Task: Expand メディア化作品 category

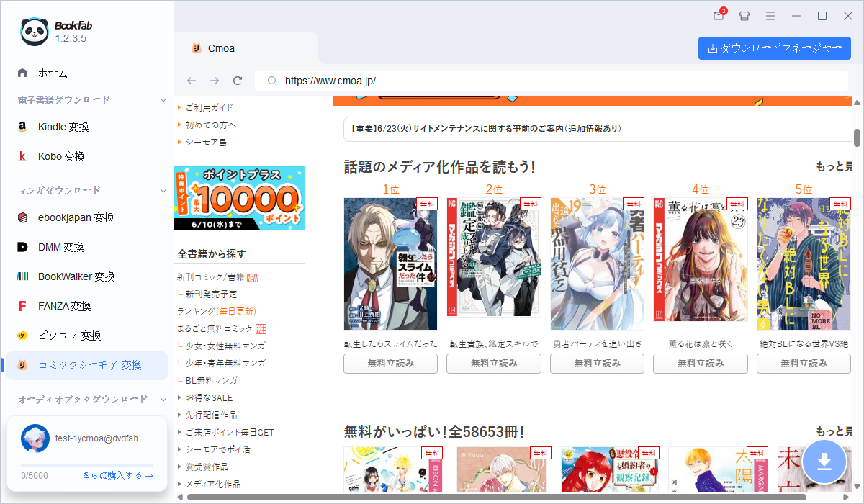Action: click(x=179, y=484)
